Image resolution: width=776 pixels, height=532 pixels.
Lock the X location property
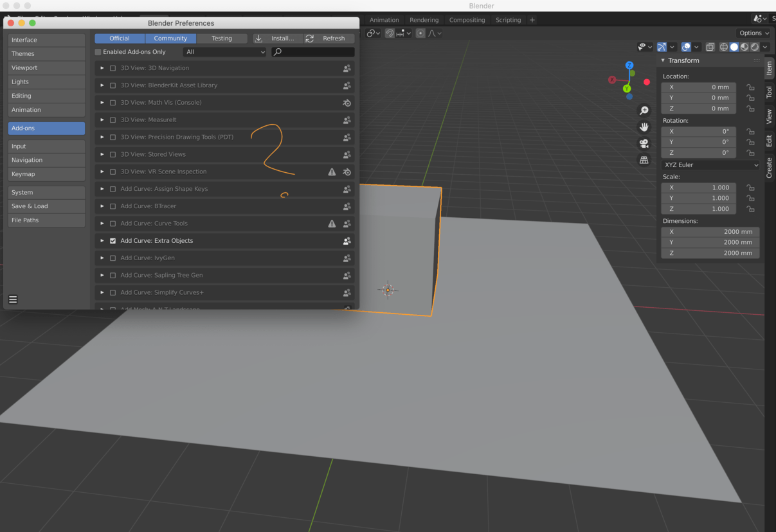pos(750,87)
